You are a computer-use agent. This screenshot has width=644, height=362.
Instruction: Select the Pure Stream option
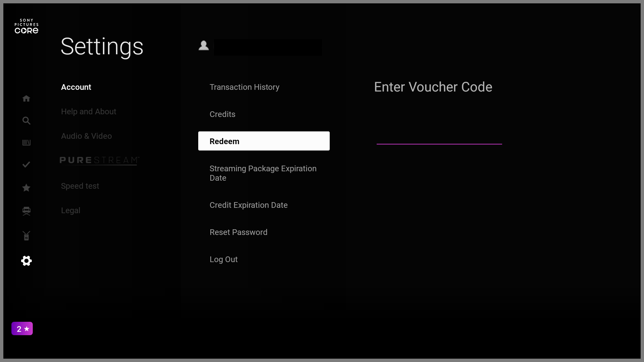tap(99, 161)
